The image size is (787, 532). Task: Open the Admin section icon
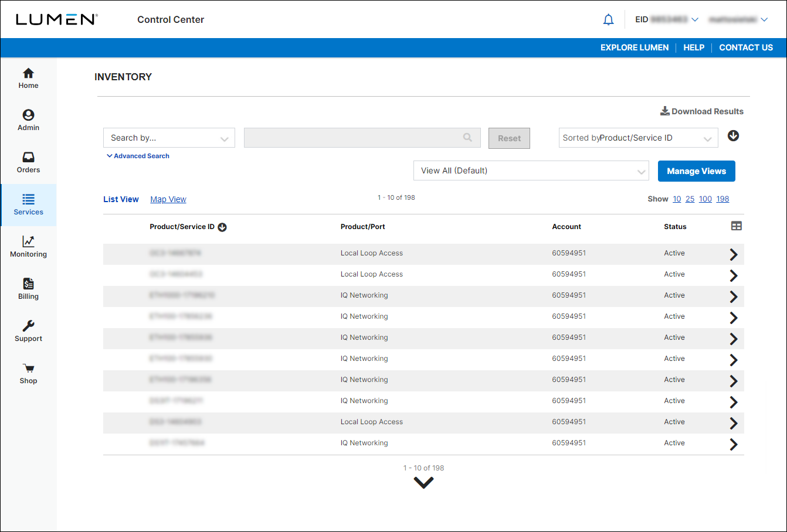[28, 115]
